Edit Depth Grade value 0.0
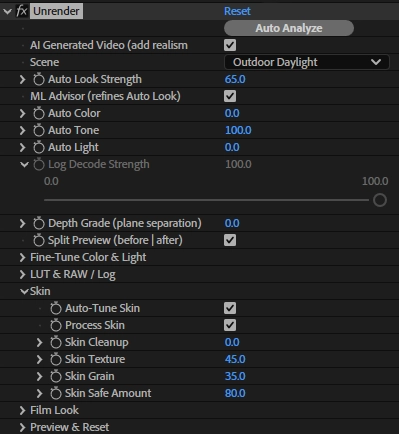 tap(232, 223)
